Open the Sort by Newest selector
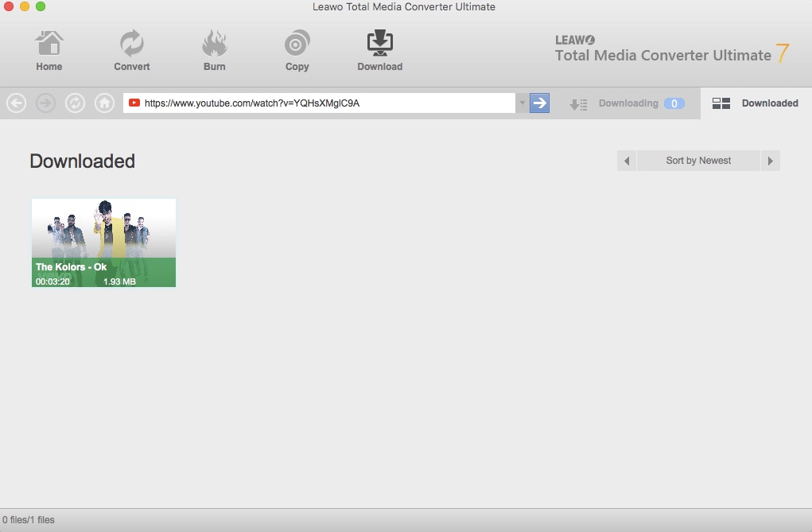 pos(698,161)
